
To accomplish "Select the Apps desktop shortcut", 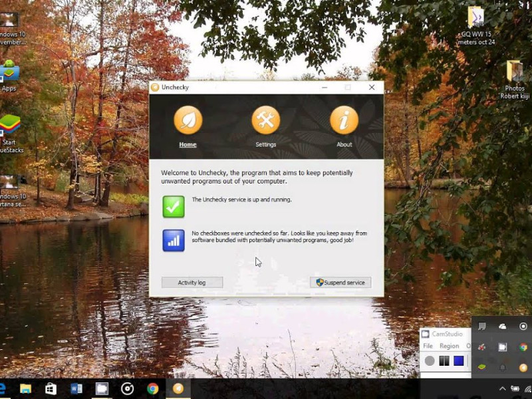I will coord(9,76).
